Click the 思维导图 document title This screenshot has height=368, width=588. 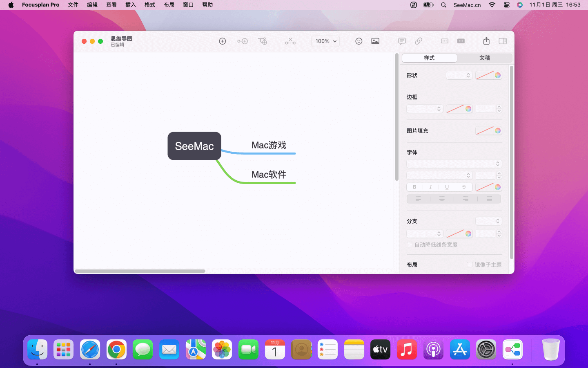[x=121, y=38]
